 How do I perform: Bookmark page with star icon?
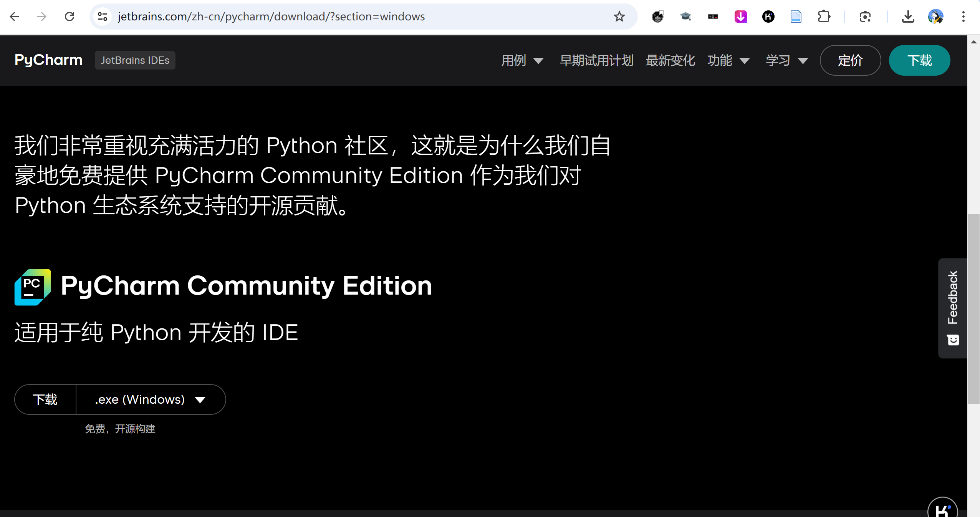619,17
